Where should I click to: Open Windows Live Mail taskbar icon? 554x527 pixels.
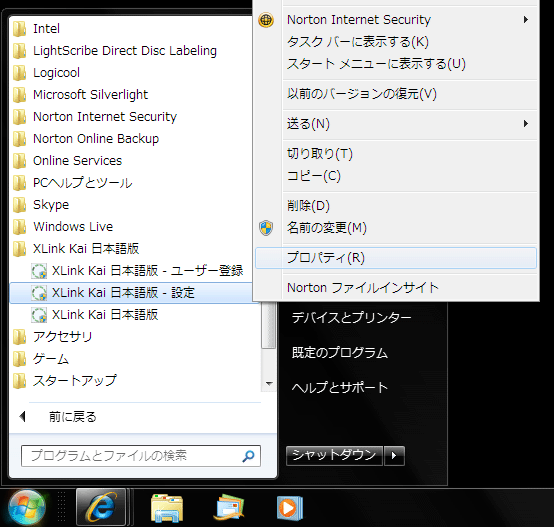click(x=229, y=507)
